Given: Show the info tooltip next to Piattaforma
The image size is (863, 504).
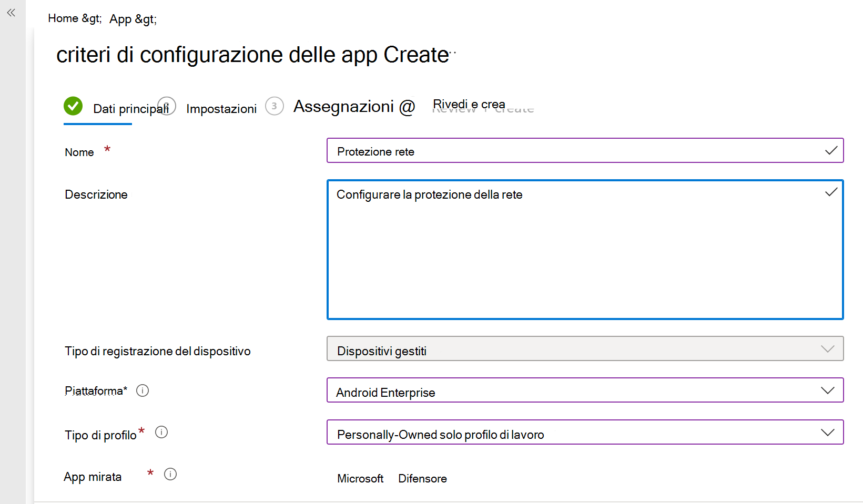Looking at the screenshot, I should (143, 390).
